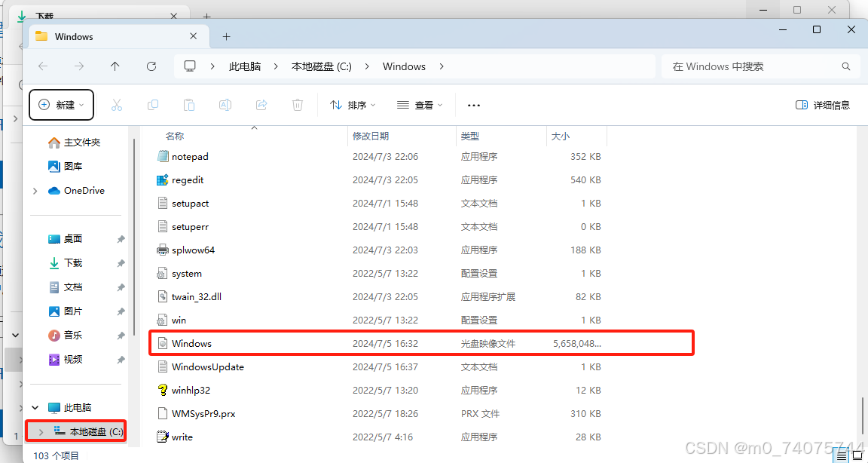The height and width of the screenshot is (463, 868).
Task: Expand the 本地磁盘 (C:) tree node
Action: [x=41, y=431]
